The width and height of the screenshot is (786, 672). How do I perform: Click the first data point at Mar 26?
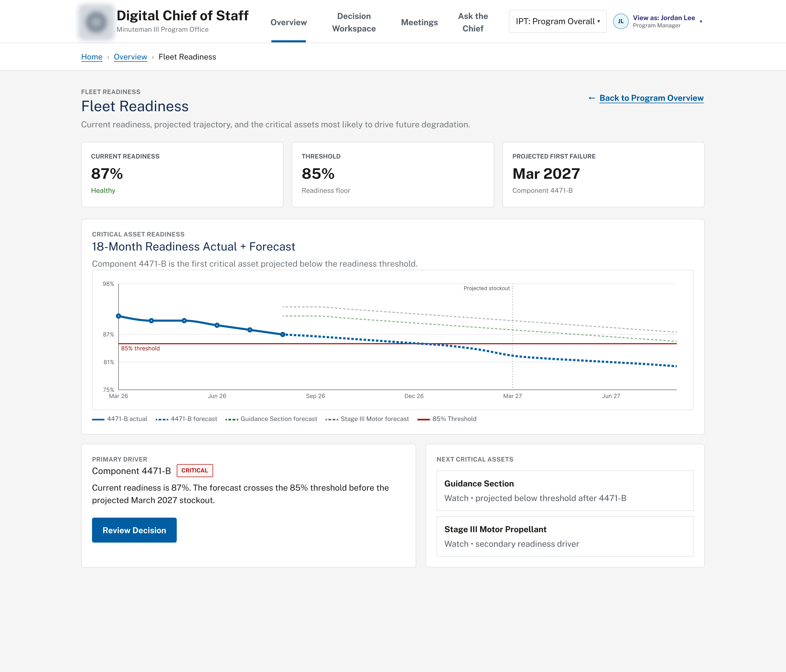(x=118, y=316)
